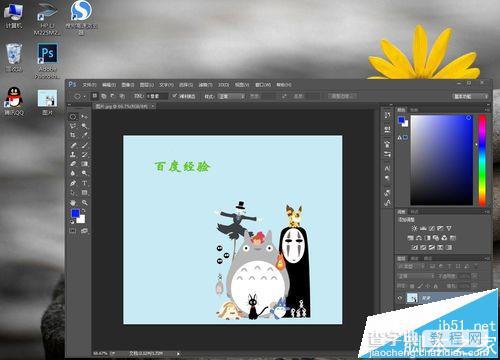The image size is (500, 360).
Task: Select the Hand tool
Action: [x=73, y=202]
